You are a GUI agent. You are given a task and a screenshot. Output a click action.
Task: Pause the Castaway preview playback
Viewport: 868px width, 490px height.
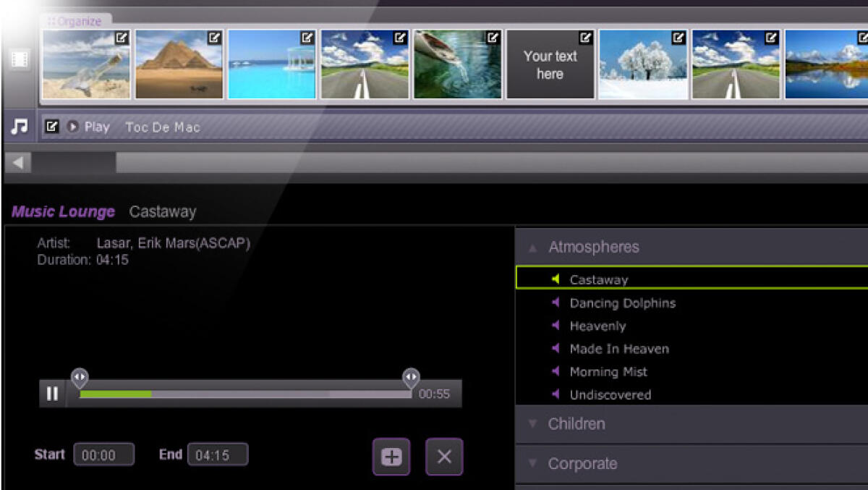pyautogui.click(x=52, y=394)
